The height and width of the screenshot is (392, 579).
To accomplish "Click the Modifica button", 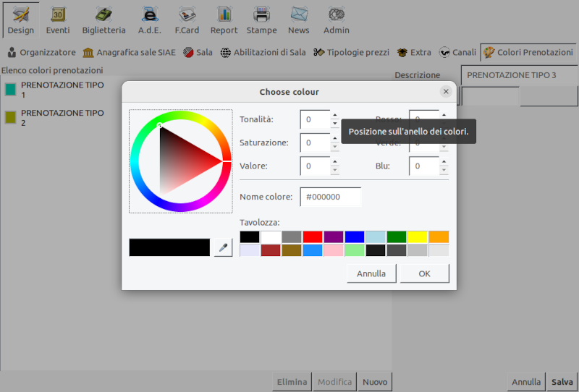I will [334, 382].
